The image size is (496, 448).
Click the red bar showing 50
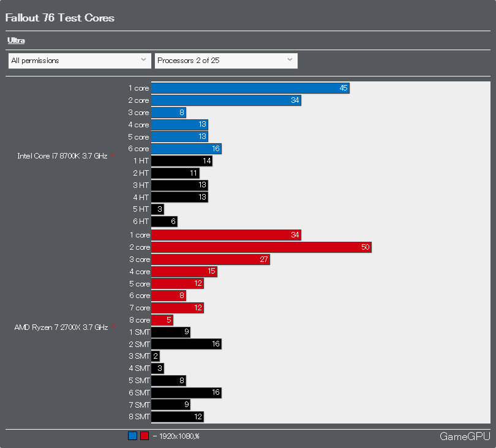tap(261, 247)
